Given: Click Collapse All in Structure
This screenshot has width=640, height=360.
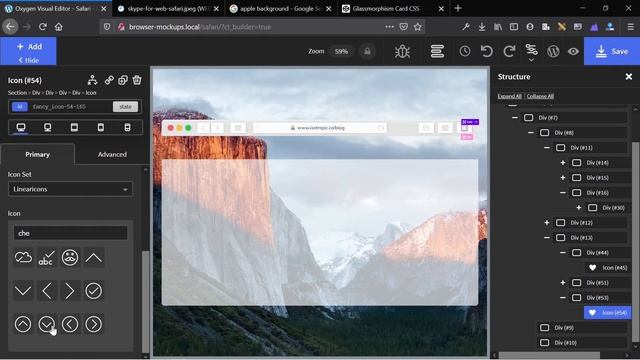Looking at the screenshot, I should pyautogui.click(x=540, y=96).
